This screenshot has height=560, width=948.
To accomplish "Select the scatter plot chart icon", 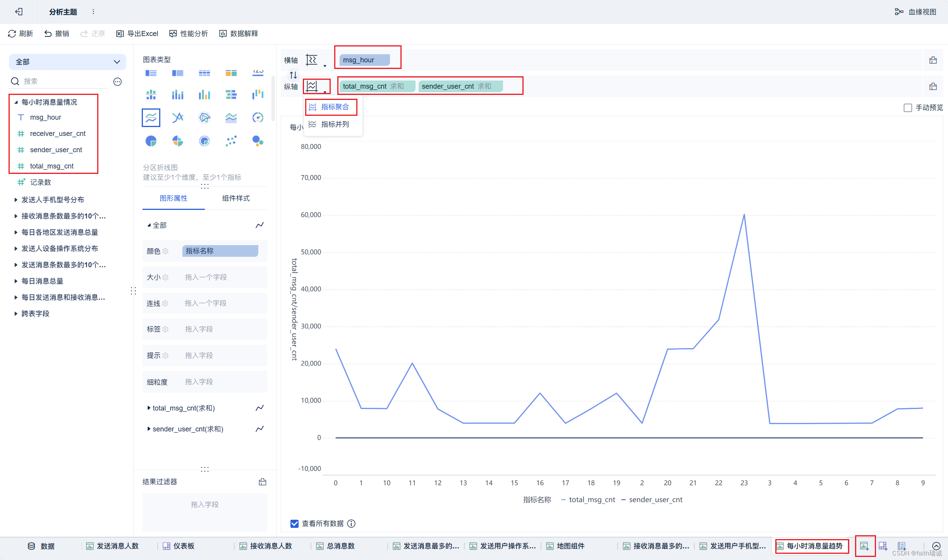I will 231,141.
